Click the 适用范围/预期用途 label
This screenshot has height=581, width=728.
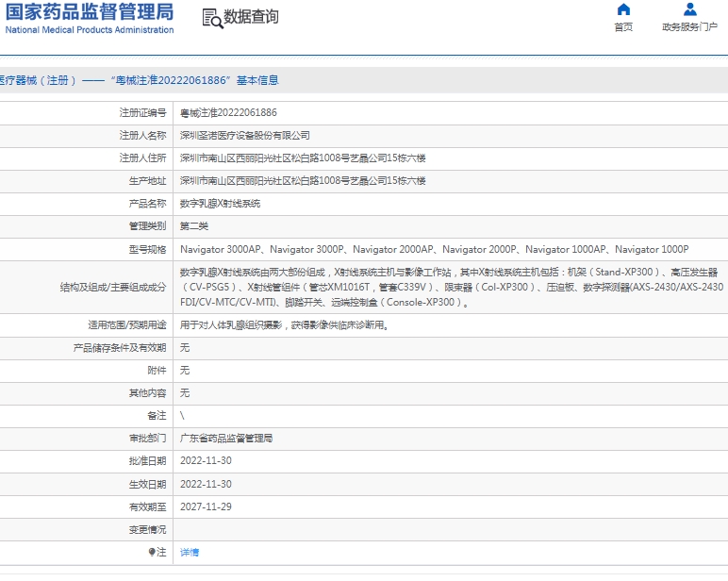pos(127,325)
